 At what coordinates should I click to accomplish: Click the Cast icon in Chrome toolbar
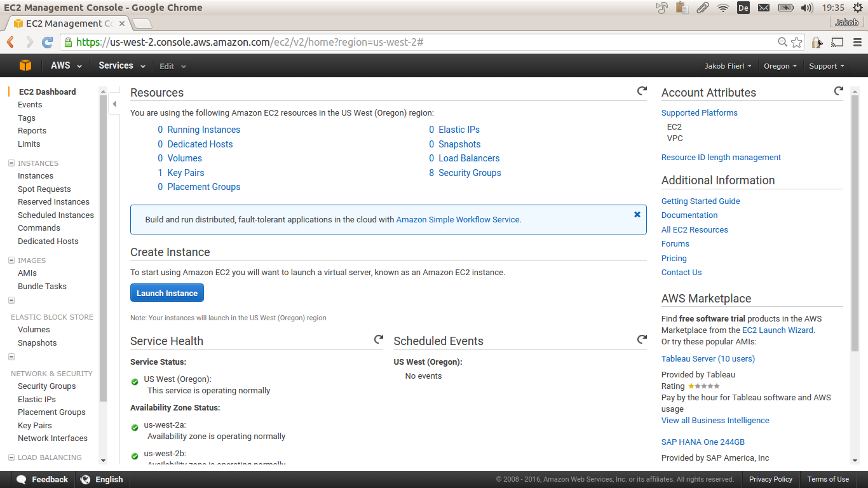[837, 42]
